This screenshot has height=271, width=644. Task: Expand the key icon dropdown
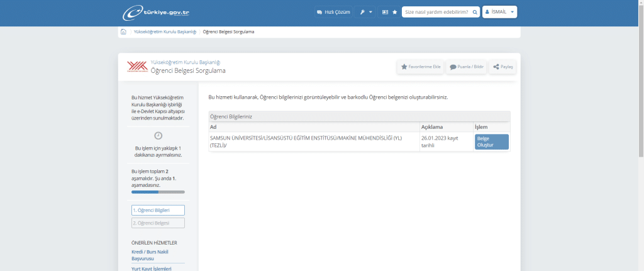click(x=365, y=12)
